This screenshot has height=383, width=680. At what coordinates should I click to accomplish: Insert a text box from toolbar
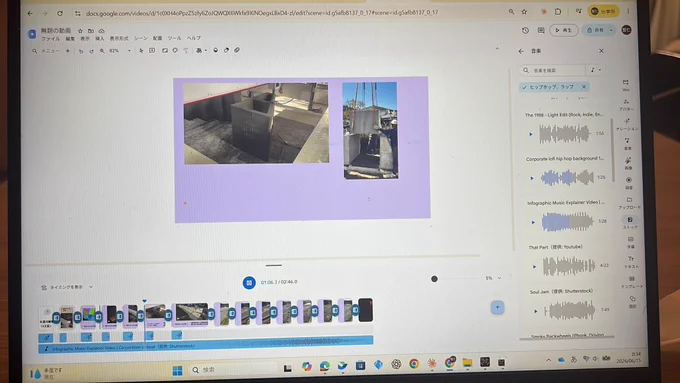point(152,50)
